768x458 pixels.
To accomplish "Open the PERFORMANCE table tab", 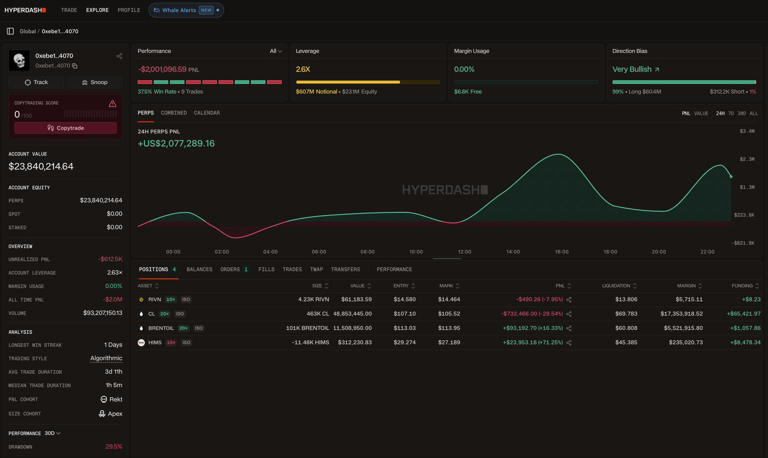I will tap(394, 269).
